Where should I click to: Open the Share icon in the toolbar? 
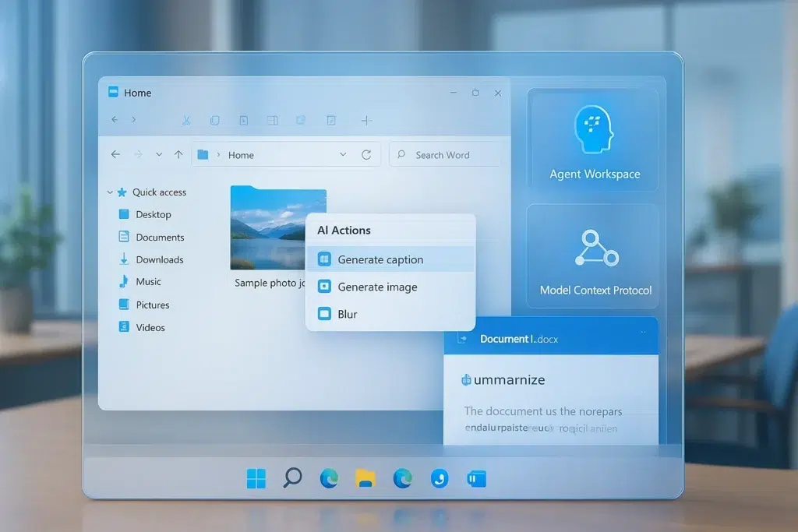point(301,120)
